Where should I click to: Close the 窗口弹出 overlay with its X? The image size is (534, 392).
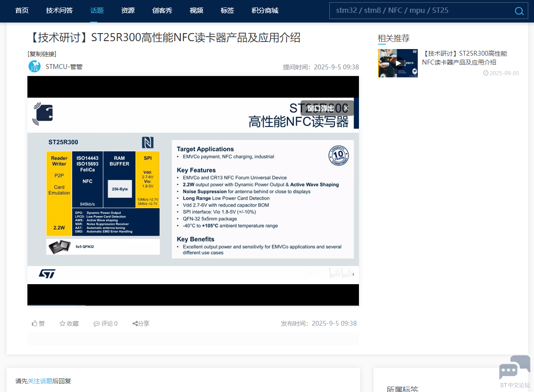(x=346, y=108)
